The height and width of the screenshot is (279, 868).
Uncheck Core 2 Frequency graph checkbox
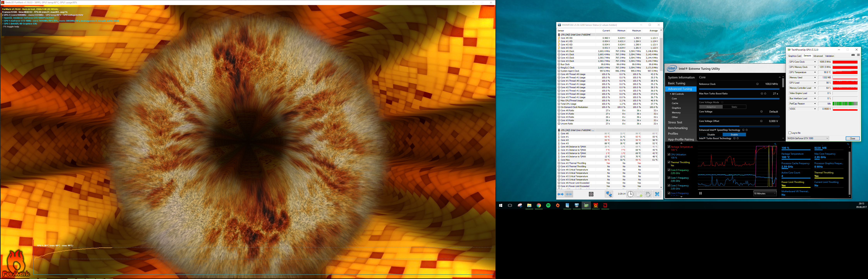[669, 185]
